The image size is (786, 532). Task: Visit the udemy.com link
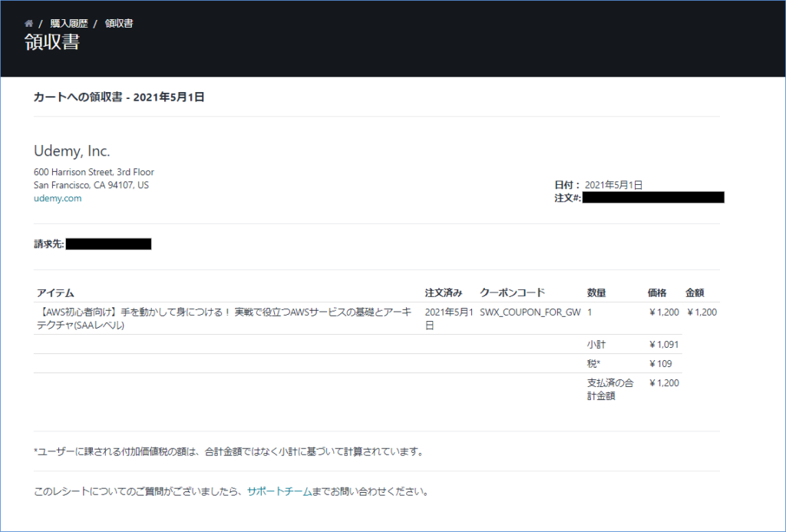click(58, 197)
